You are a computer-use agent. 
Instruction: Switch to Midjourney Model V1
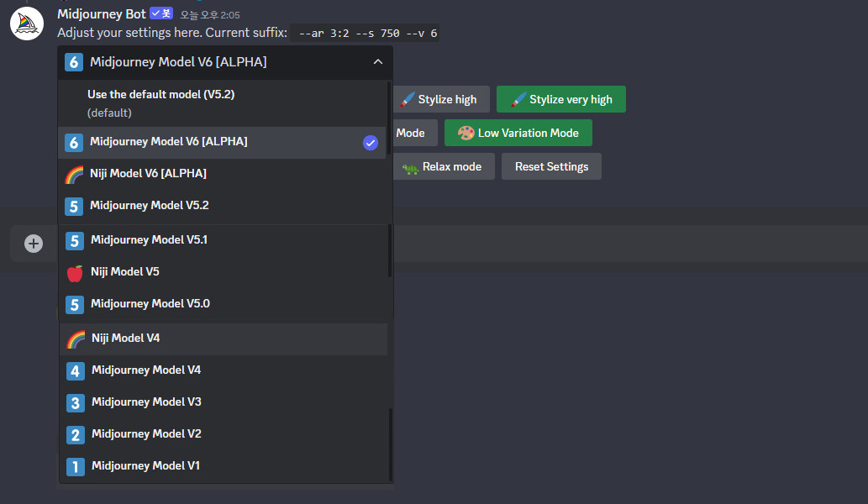point(224,467)
